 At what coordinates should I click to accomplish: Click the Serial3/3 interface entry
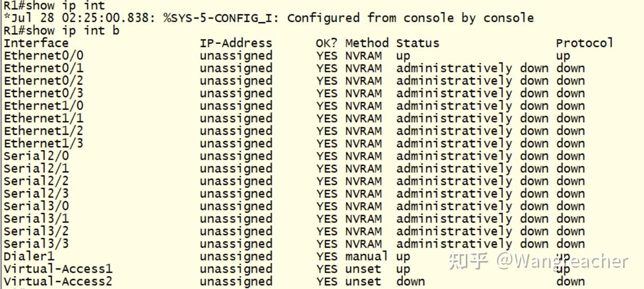coord(36,244)
